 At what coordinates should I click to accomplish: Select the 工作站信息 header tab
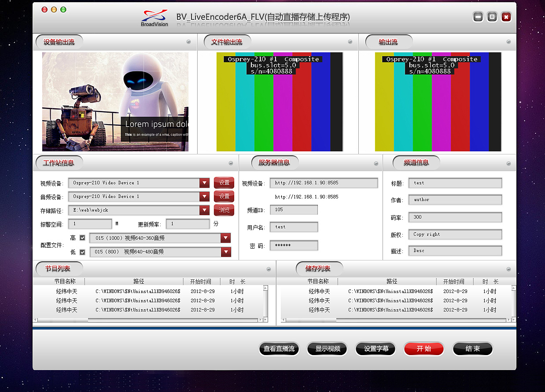coord(59,163)
